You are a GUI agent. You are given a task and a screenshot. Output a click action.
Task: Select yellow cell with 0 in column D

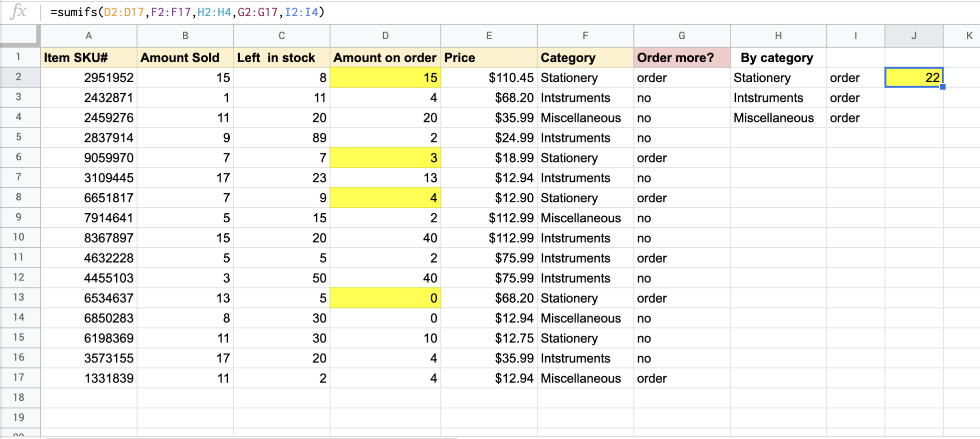[x=385, y=298]
